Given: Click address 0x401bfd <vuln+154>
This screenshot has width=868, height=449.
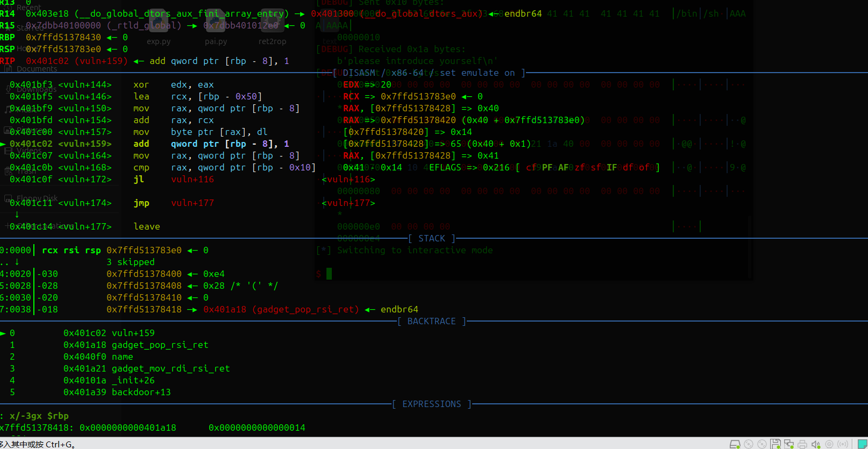Looking at the screenshot, I should (x=61, y=120).
